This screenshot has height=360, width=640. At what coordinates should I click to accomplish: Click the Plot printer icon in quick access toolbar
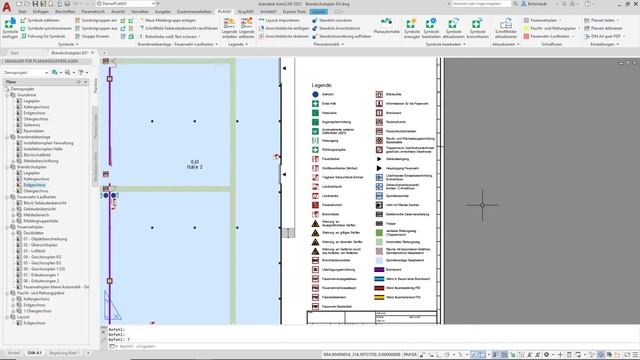pos(67,4)
